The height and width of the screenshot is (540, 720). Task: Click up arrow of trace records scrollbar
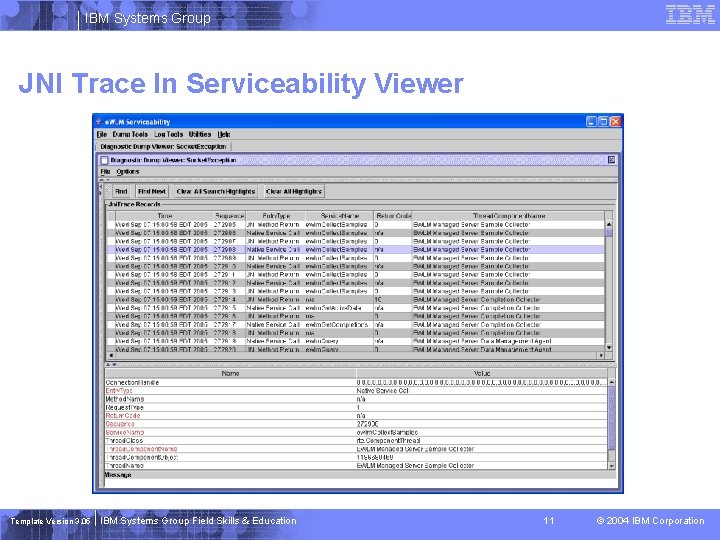click(609, 225)
